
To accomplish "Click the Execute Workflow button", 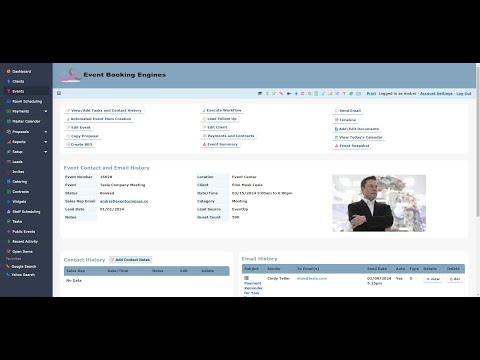I will (222, 110).
